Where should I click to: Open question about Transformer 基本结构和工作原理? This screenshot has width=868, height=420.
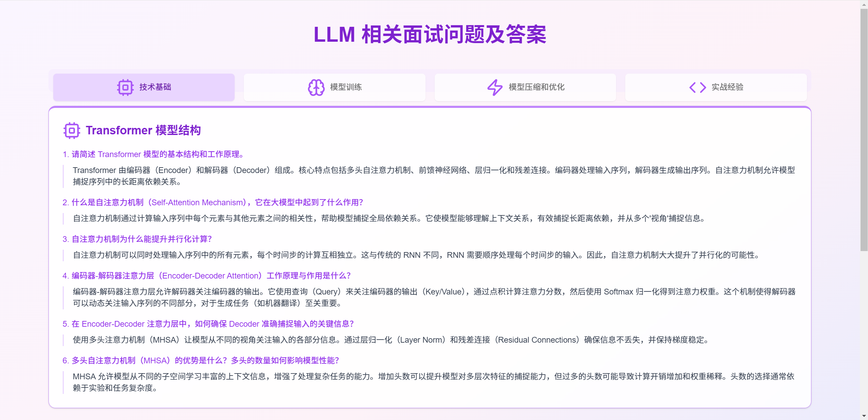coord(153,154)
